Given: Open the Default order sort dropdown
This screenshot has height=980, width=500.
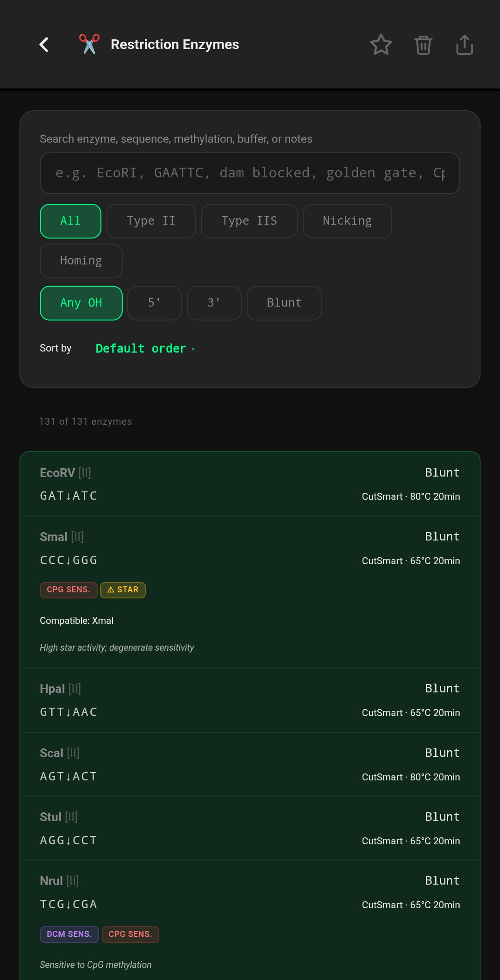Looking at the screenshot, I should 145,348.
